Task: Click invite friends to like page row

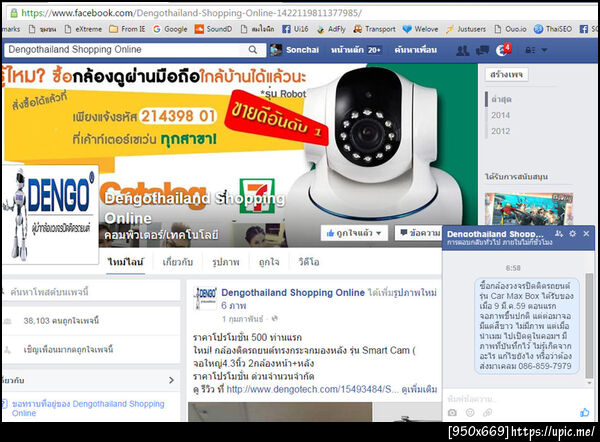Action: point(91,349)
